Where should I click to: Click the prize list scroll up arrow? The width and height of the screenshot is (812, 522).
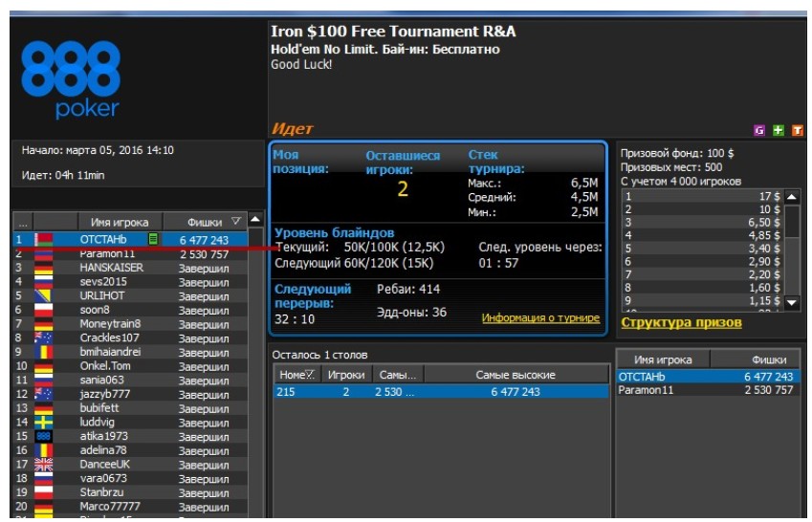792,197
